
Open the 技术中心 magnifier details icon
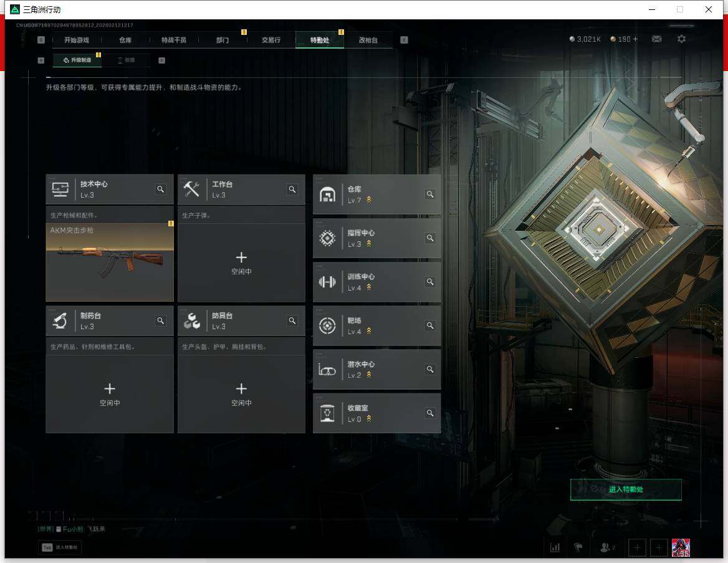[161, 189]
